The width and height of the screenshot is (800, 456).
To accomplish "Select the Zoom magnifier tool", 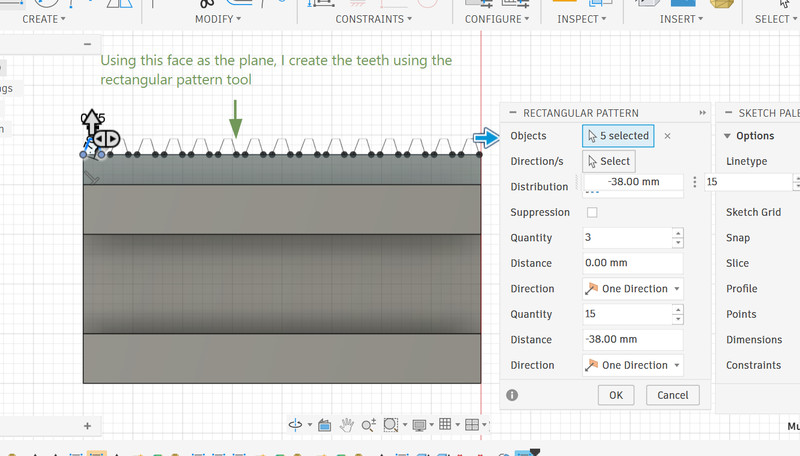I will (368, 424).
